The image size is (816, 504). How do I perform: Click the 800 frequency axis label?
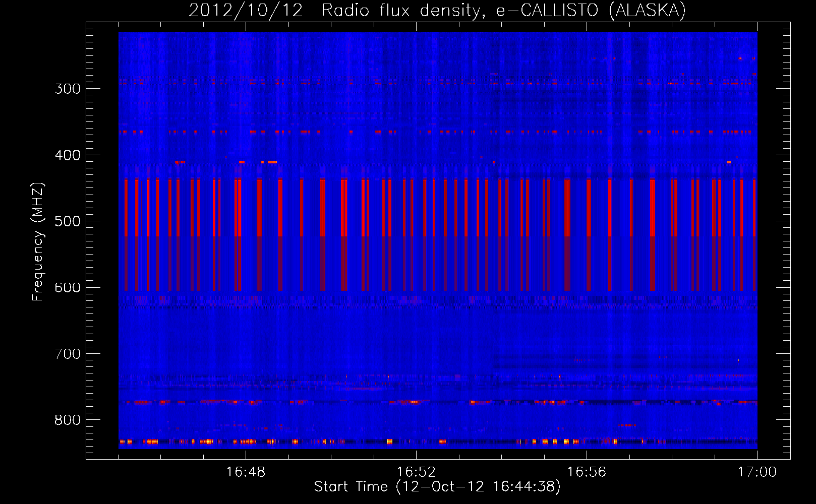(x=68, y=420)
